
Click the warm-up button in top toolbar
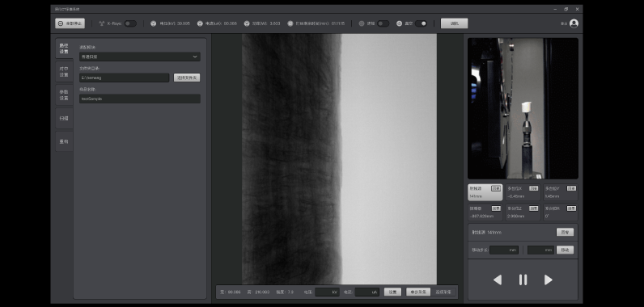pyautogui.click(x=454, y=23)
